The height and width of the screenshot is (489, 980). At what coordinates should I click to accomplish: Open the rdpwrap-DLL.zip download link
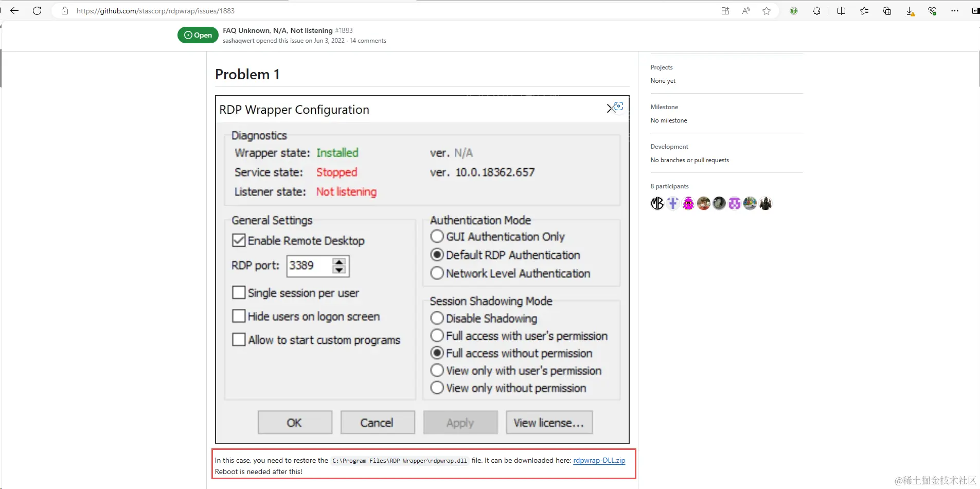click(x=599, y=461)
